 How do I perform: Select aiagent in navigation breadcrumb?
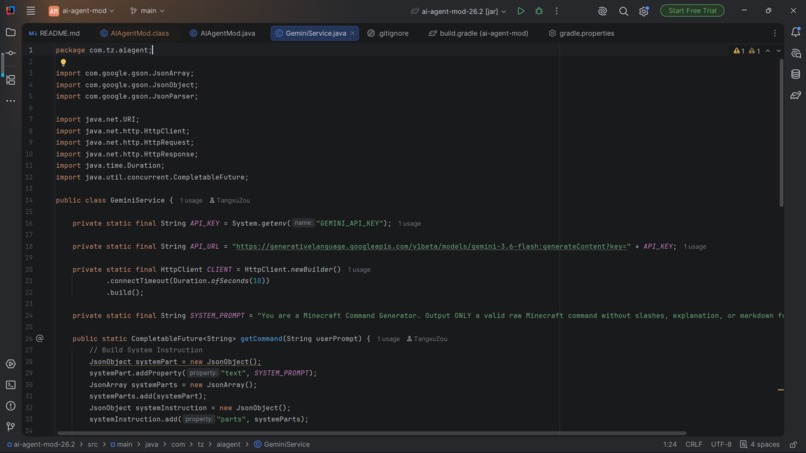[228, 444]
